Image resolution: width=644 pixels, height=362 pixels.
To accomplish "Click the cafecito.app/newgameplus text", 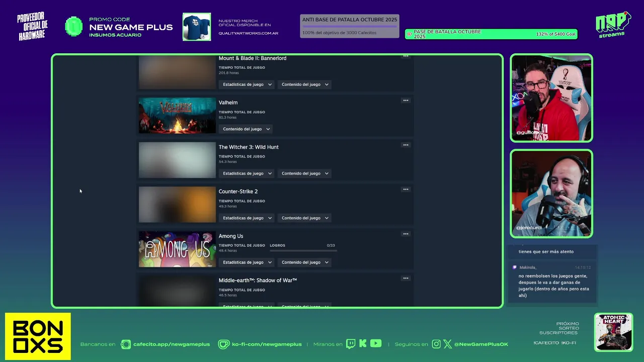I will click(172, 344).
